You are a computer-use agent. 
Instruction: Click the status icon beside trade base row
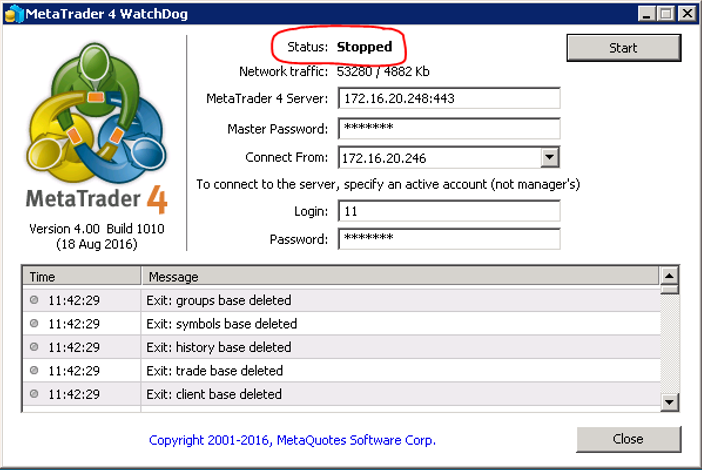(x=34, y=370)
